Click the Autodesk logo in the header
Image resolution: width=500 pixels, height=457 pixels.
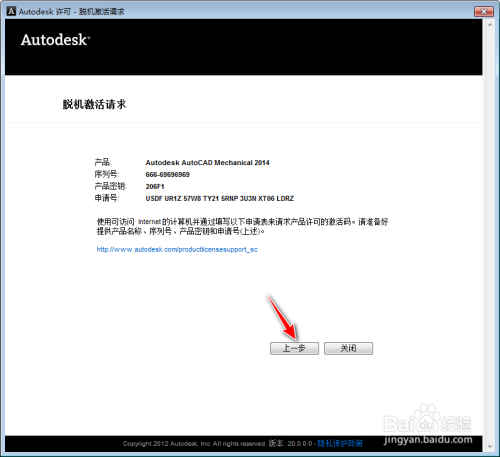tap(55, 40)
